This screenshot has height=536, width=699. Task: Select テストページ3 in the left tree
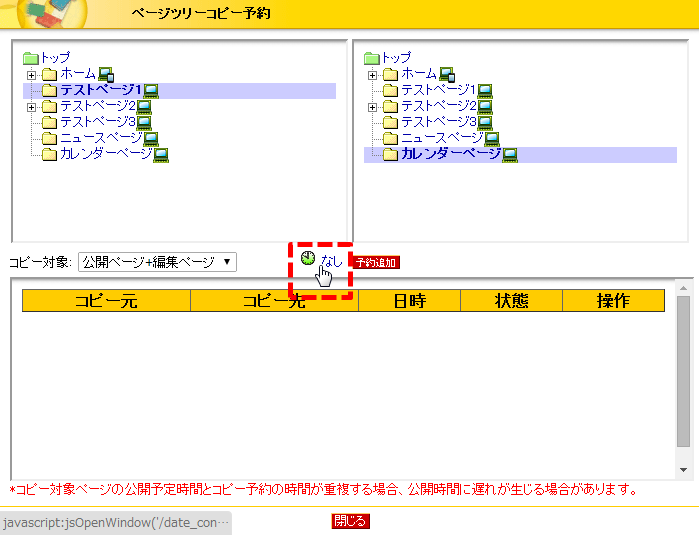tap(98, 122)
